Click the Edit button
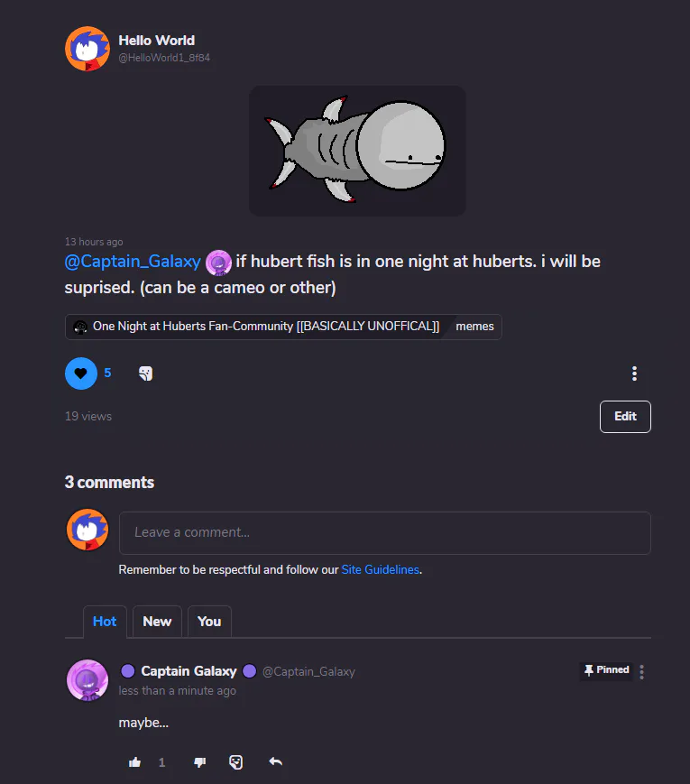Viewport: 690px width, 784px height. (x=625, y=417)
